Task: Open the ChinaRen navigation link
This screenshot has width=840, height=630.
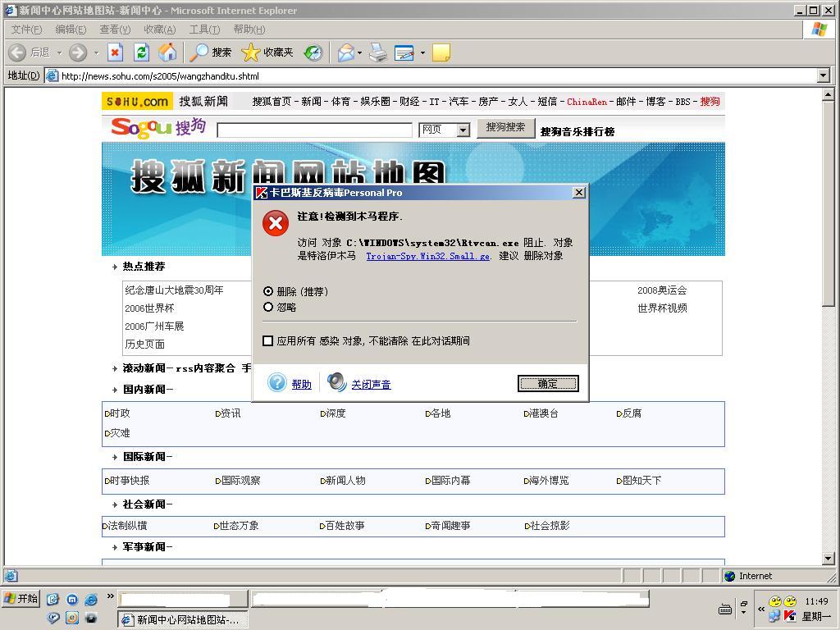Action: 587,101
